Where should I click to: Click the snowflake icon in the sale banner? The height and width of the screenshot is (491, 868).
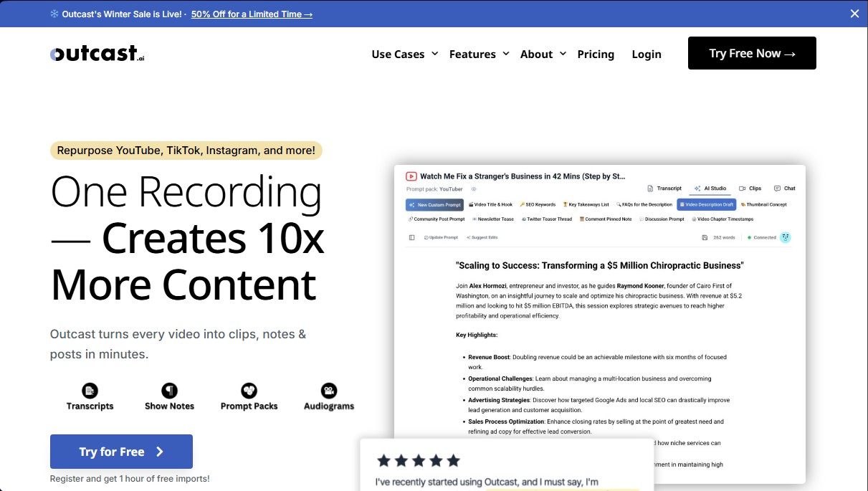[54, 14]
